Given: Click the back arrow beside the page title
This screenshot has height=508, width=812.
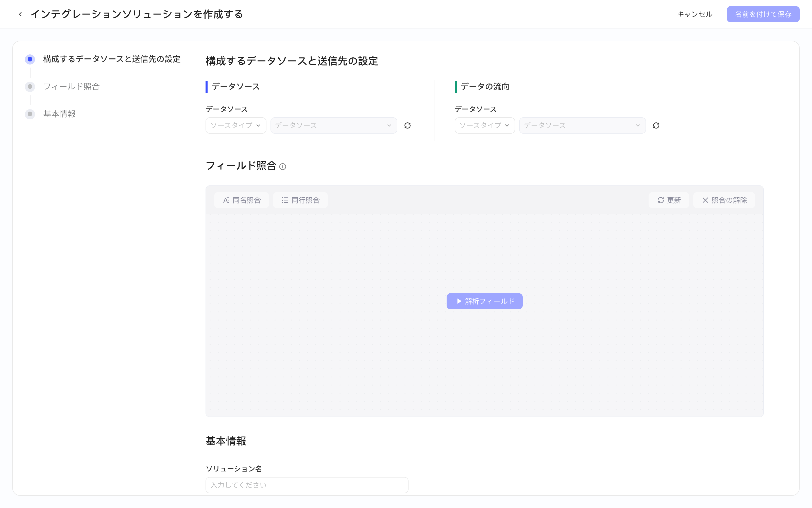Looking at the screenshot, I should point(21,14).
